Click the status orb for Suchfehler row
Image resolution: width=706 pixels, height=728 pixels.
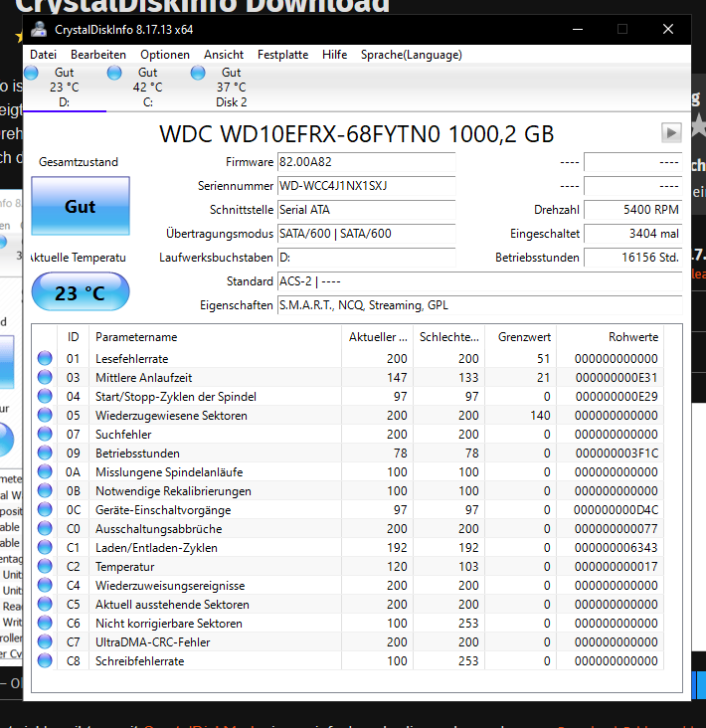pos(45,434)
